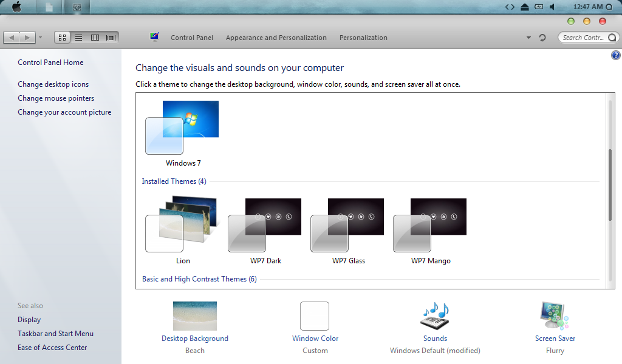
Task: Click the Control Panel monitor icon
Action: pyautogui.click(x=154, y=37)
